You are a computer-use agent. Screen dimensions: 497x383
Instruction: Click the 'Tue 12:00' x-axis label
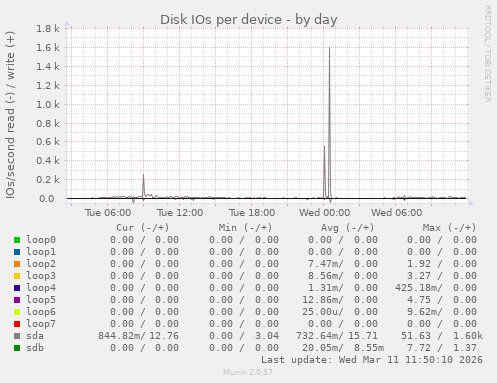click(180, 213)
